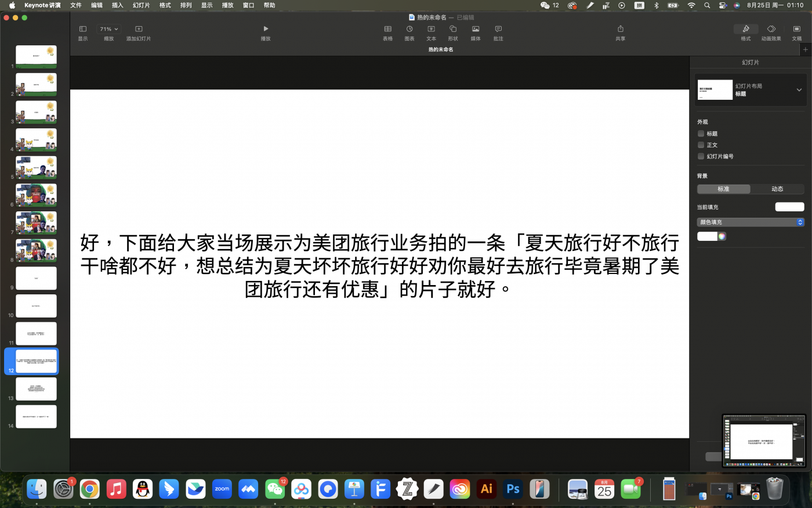Open the 窗口 menu
This screenshot has height=508, width=812.
point(249,5)
